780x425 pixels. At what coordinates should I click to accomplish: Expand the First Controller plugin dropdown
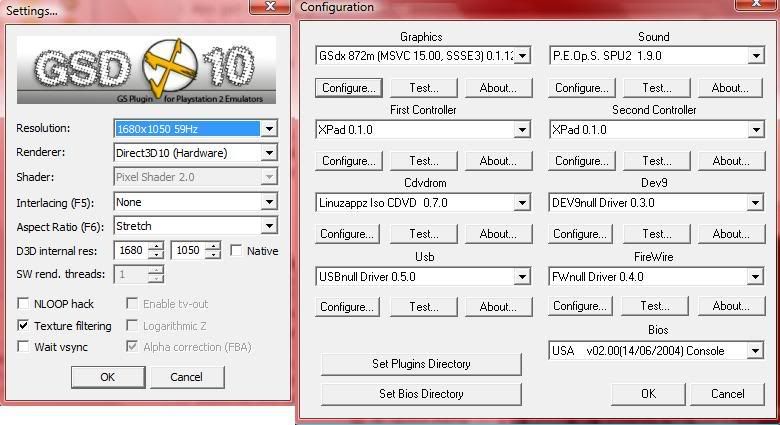tap(423, 130)
